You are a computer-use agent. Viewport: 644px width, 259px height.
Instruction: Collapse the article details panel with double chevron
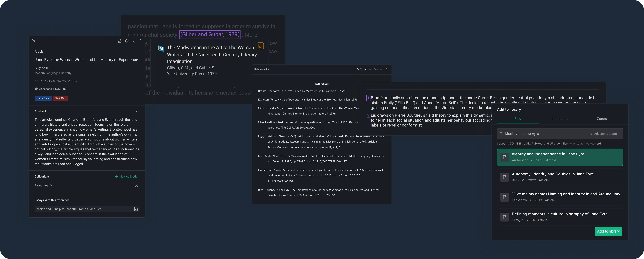coord(34,41)
